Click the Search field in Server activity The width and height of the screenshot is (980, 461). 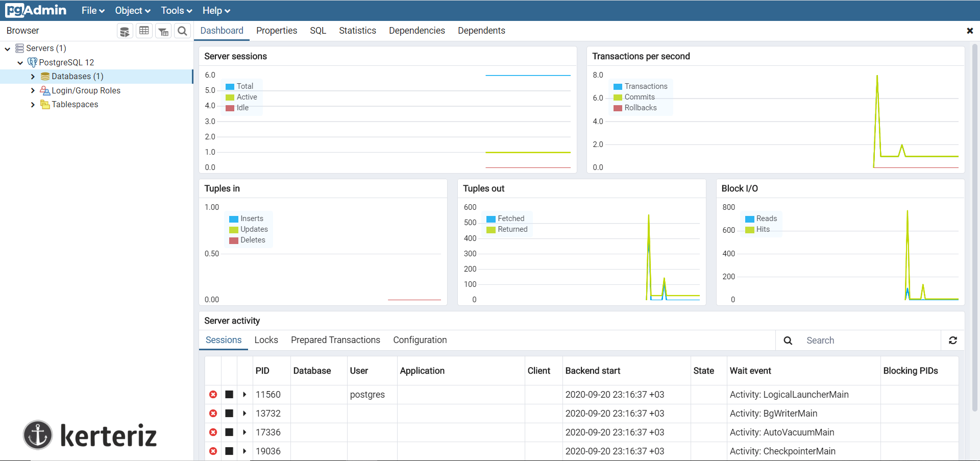tap(870, 341)
